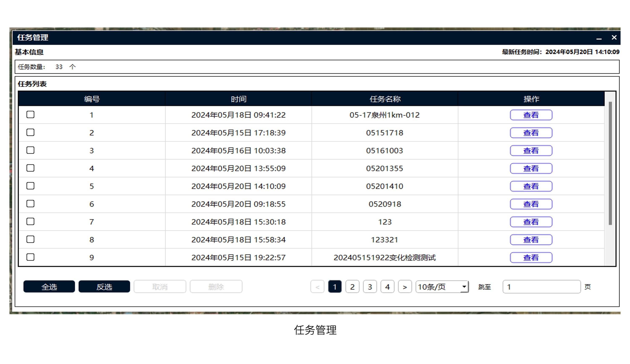
Task: Select checkbox for task 05201355
Action: [x=30, y=168]
